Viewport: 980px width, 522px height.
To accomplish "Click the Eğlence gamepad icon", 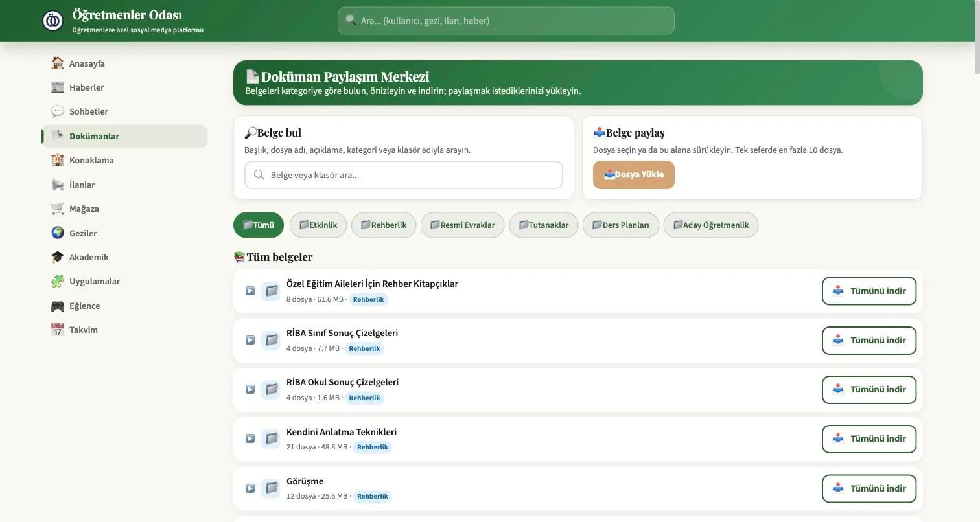I will 58,306.
